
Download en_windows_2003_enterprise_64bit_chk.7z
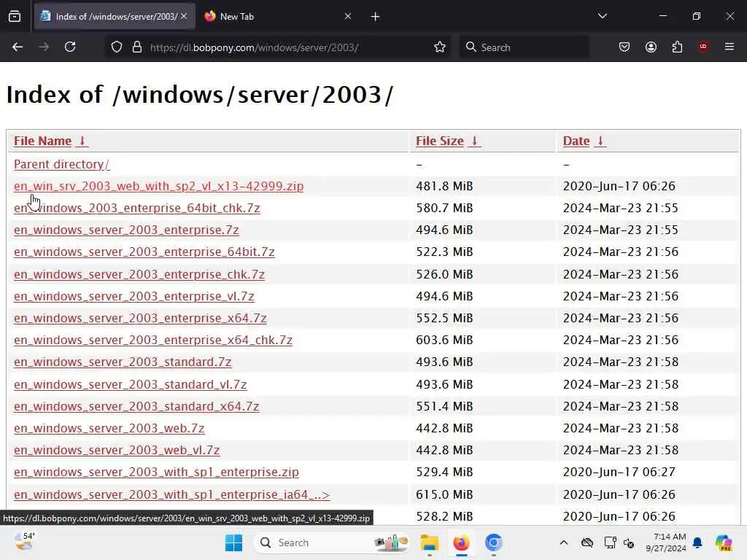click(x=137, y=208)
